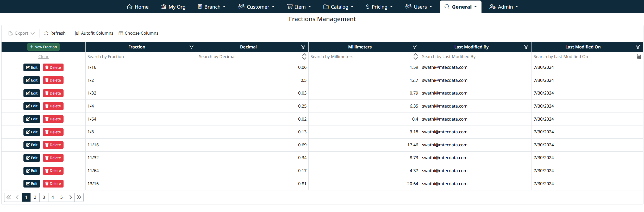Open the Choose Columns panel
The width and height of the screenshot is (644, 212).
(139, 33)
